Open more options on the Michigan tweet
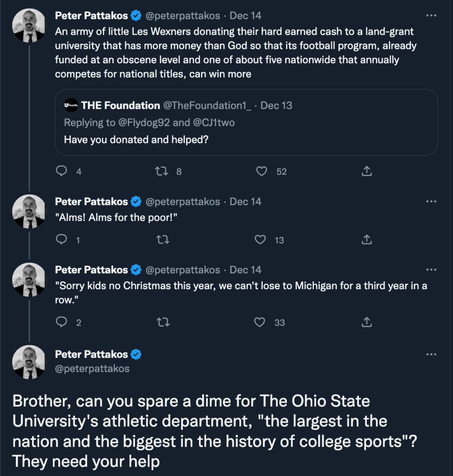This screenshot has width=453, height=476. pos(431,270)
